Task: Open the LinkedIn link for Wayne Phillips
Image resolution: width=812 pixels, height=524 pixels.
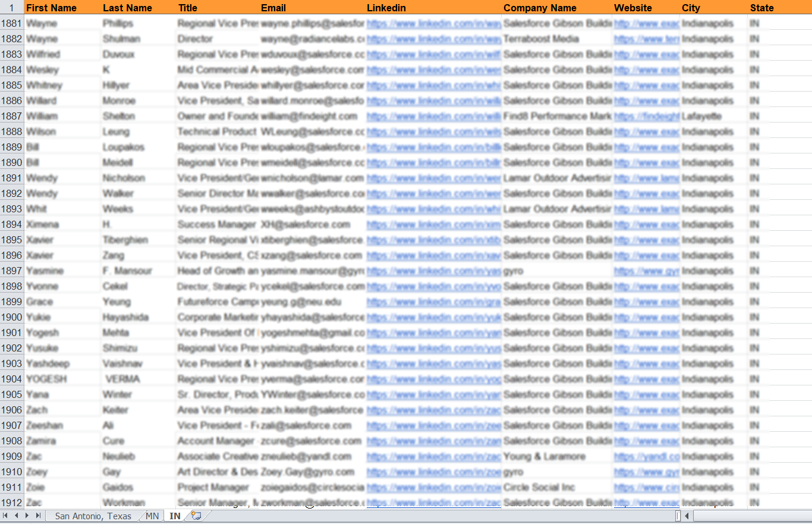Action: tap(433, 23)
